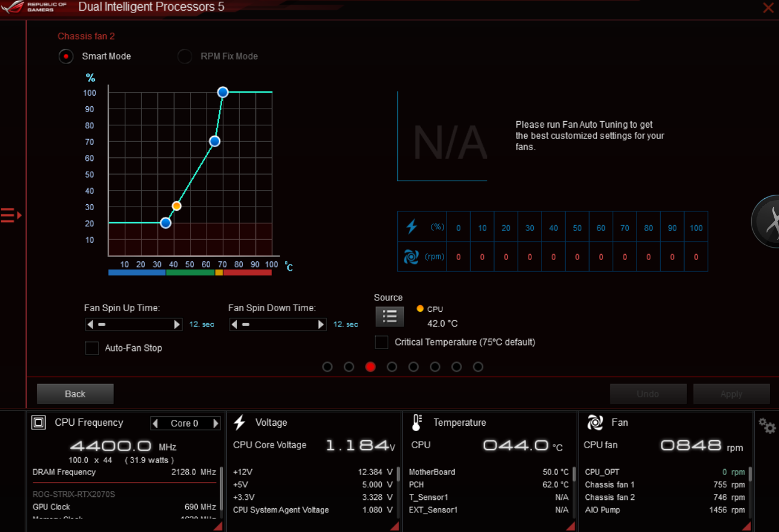779x532 pixels.
Task: Increase Fan Spin Up Time with right arrow
Action: pos(177,324)
